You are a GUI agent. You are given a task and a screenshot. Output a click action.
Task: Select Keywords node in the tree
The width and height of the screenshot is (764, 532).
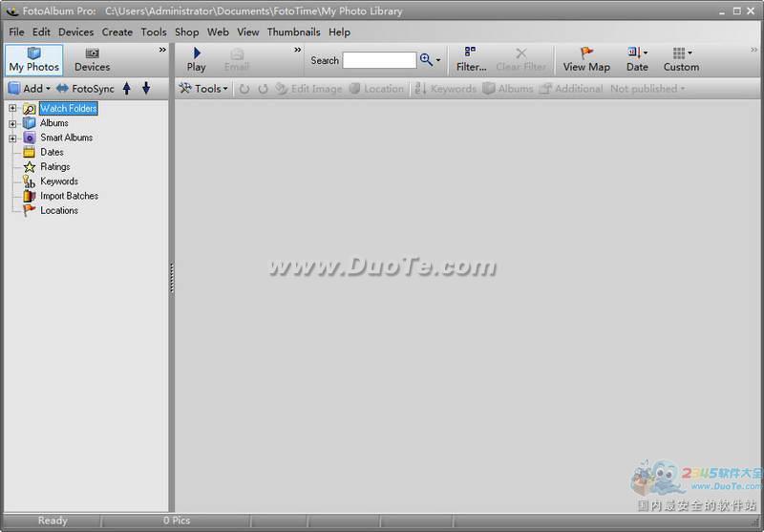(59, 181)
